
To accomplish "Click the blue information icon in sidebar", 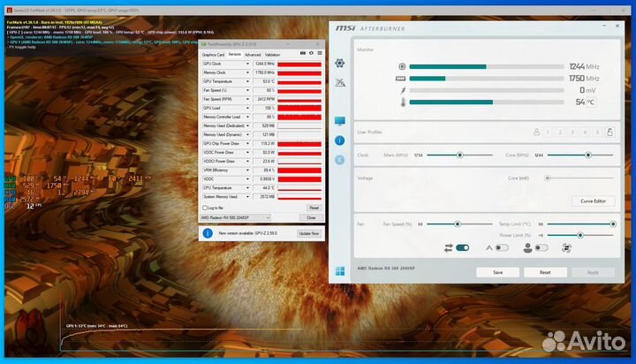I will click(340, 140).
